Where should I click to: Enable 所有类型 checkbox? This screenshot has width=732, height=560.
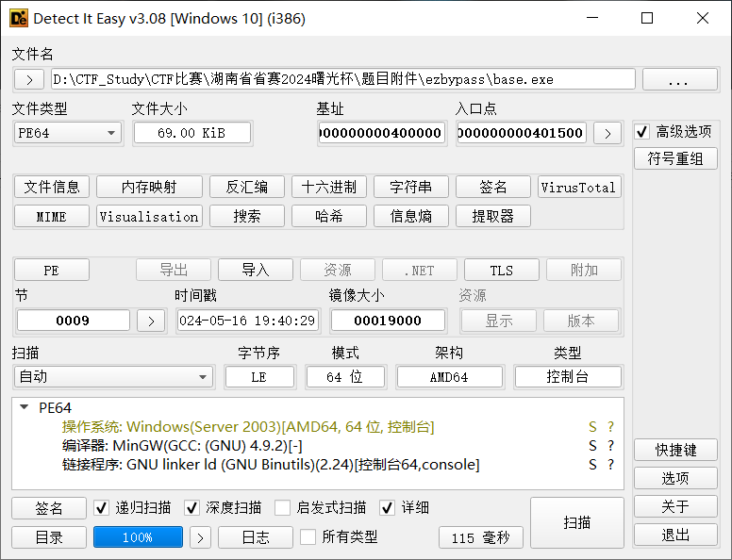(308, 537)
